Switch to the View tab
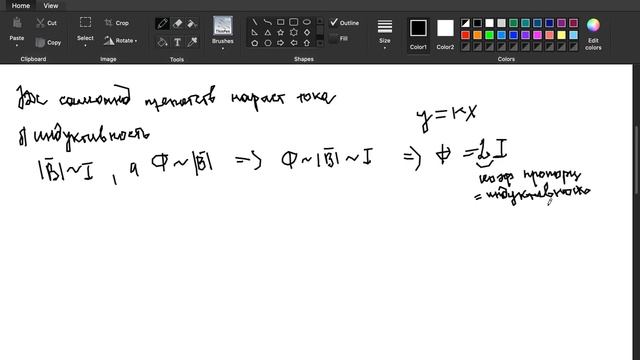This screenshot has width=640, height=360. pos(51,6)
